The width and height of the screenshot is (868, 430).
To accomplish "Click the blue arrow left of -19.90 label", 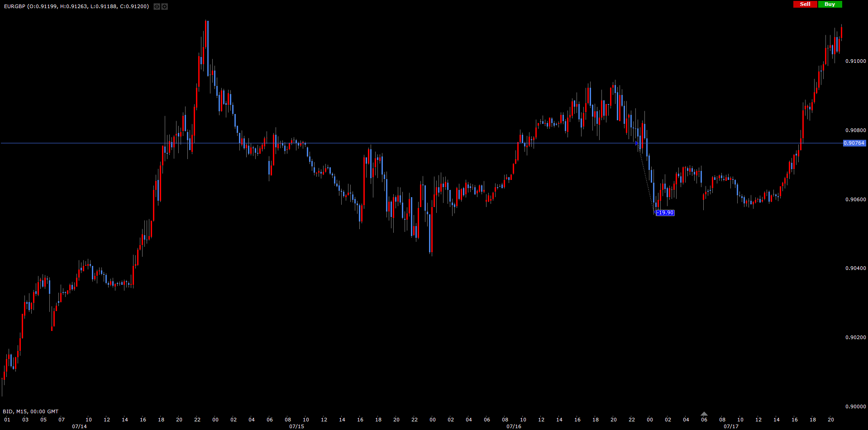I will 656,213.
